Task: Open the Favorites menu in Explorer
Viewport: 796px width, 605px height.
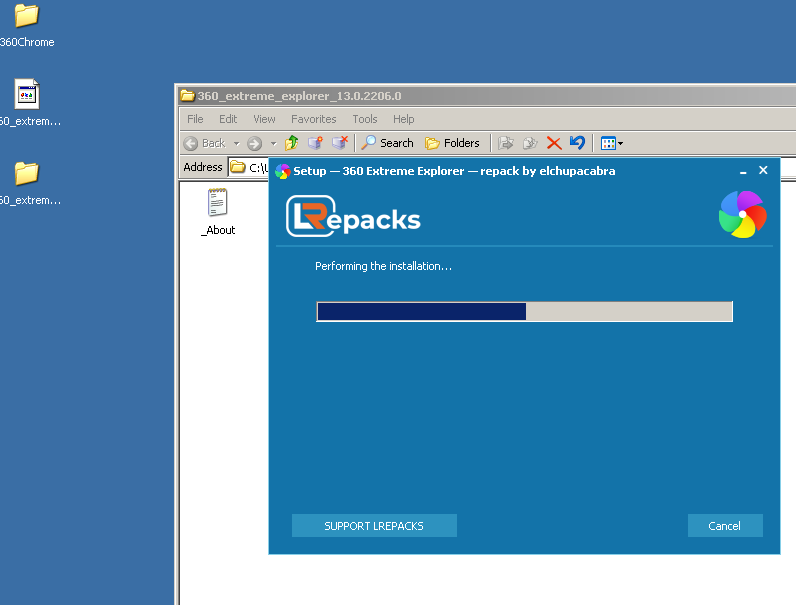Action: click(313, 119)
